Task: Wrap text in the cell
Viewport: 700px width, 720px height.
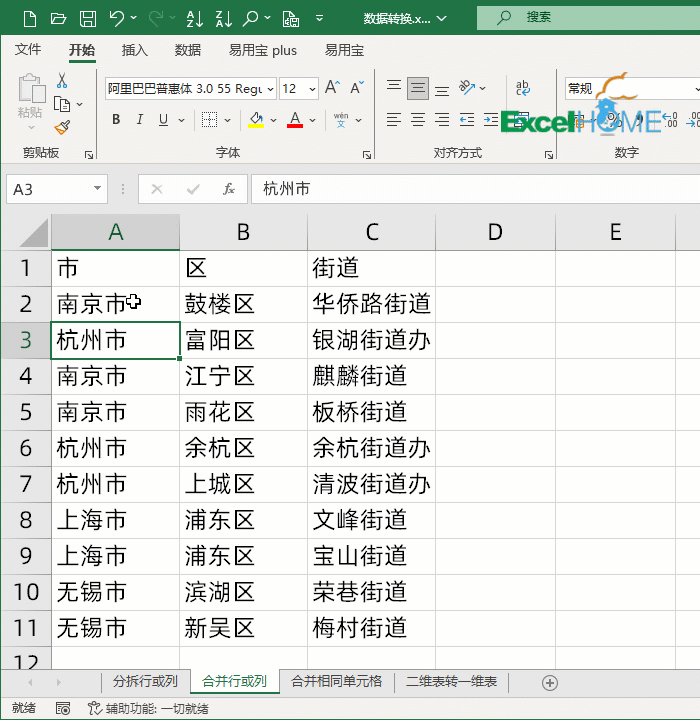Action: tap(522, 87)
